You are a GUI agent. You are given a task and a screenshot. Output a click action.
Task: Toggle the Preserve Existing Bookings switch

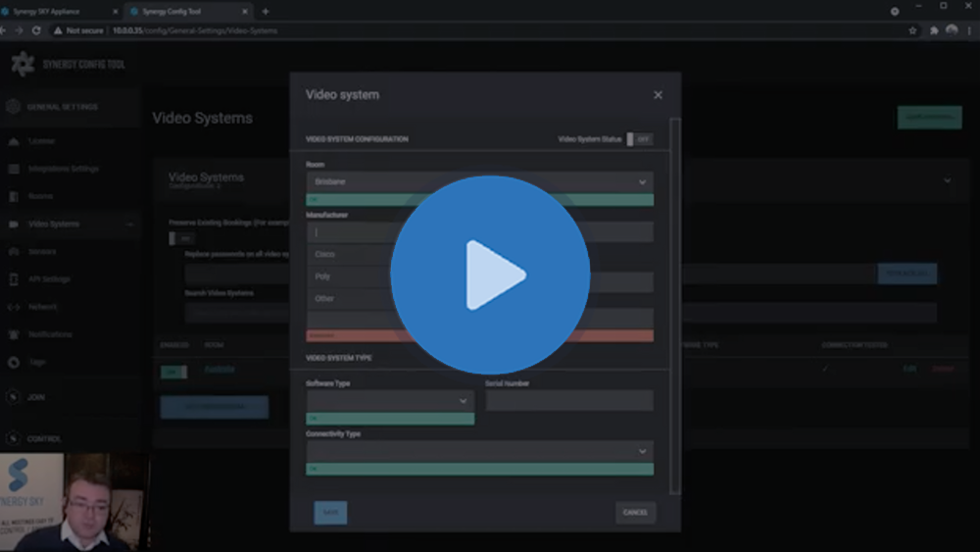[181, 238]
